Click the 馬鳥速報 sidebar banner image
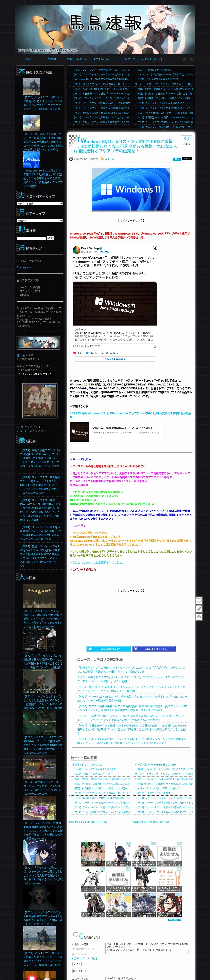 (38, 343)
